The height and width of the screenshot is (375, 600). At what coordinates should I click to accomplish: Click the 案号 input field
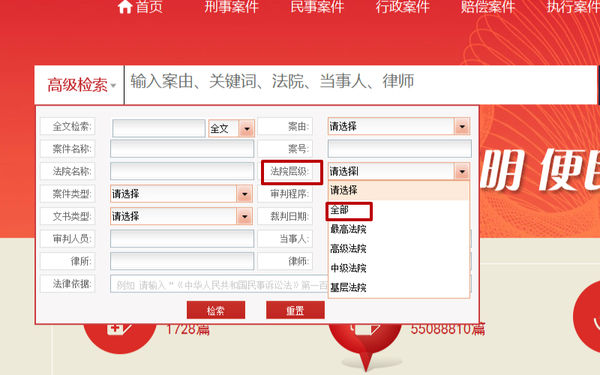point(399,148)
